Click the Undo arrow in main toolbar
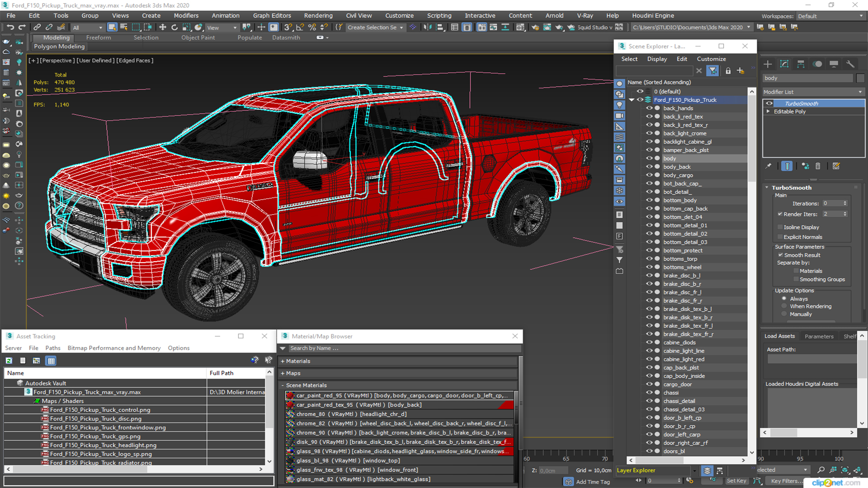 [x=10, y=28]
